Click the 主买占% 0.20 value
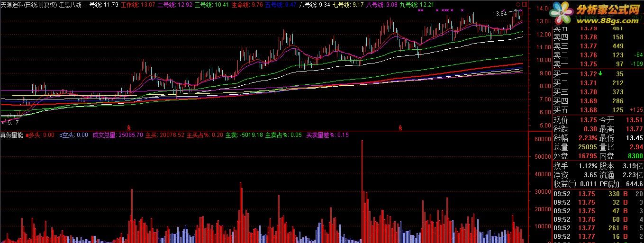The width and height of the screenshot is (644, 243). click(205, 135)
